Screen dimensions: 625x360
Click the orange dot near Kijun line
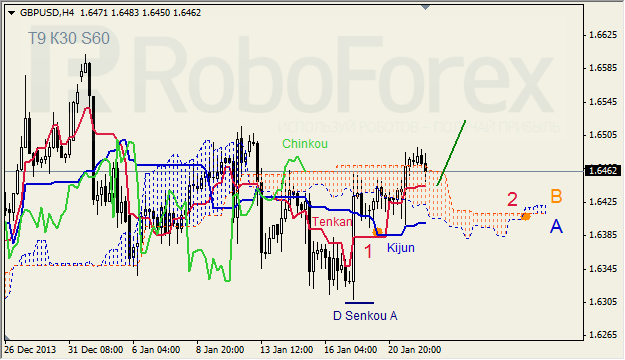[377, 232]
